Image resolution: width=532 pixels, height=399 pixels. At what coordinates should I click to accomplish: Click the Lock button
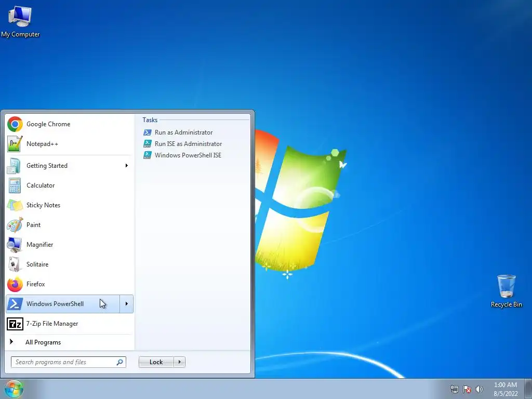click(156, 362)
